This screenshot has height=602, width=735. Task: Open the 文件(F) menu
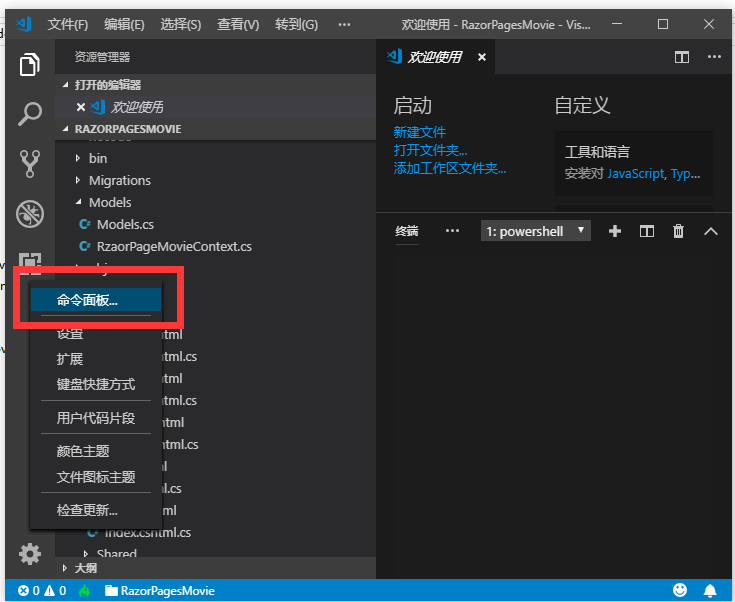(x=68, y=24)
